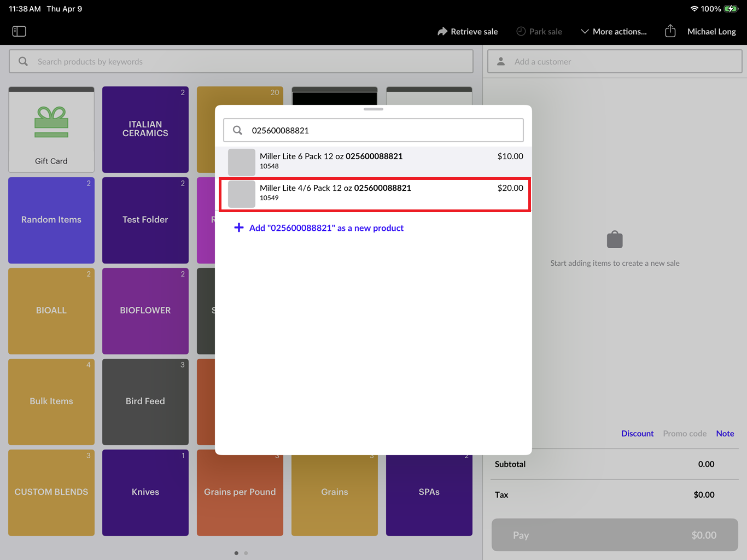This screenshot has width=747, height=560.
Task: Click the Park sale button
Action: 539,32
